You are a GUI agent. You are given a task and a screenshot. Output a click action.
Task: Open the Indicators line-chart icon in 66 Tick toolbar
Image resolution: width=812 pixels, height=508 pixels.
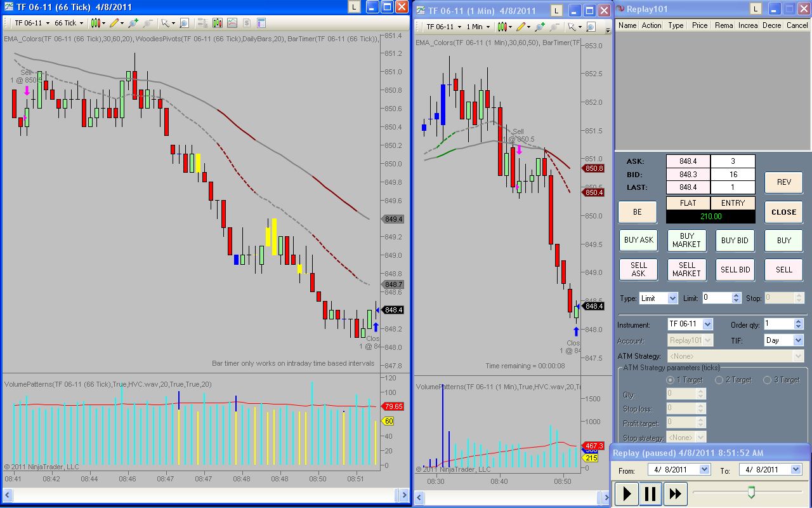click(232, 23)
